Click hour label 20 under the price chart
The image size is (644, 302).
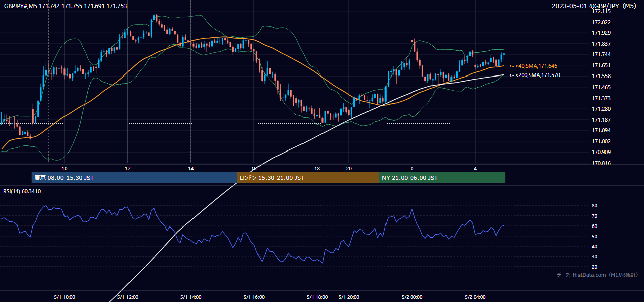(349, 168)
